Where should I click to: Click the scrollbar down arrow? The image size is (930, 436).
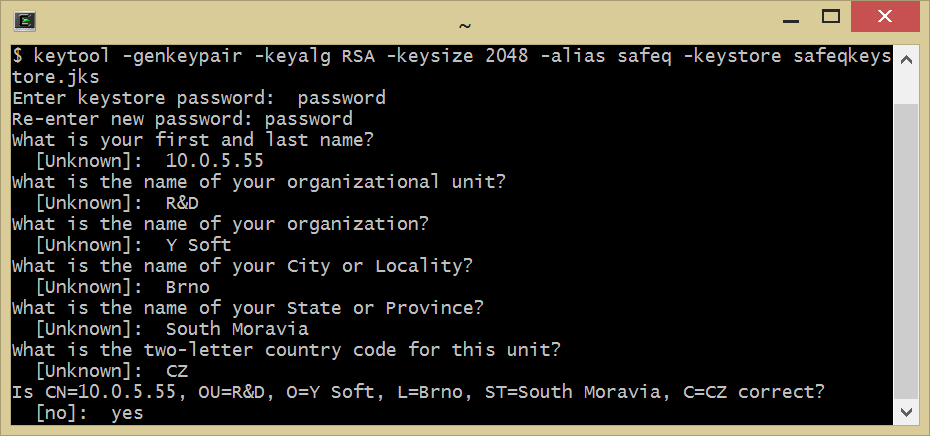tap(904, 411)
